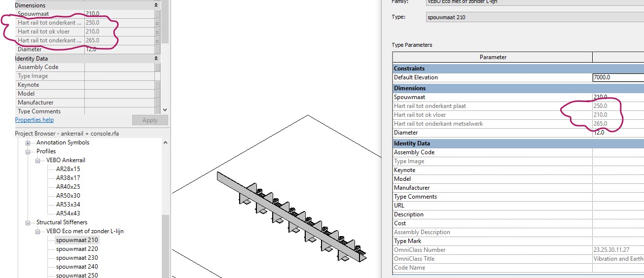Select Hart rail tot ok vloer dialog row
The width and height of the screenshot is (644, 278).
point(518,115)
